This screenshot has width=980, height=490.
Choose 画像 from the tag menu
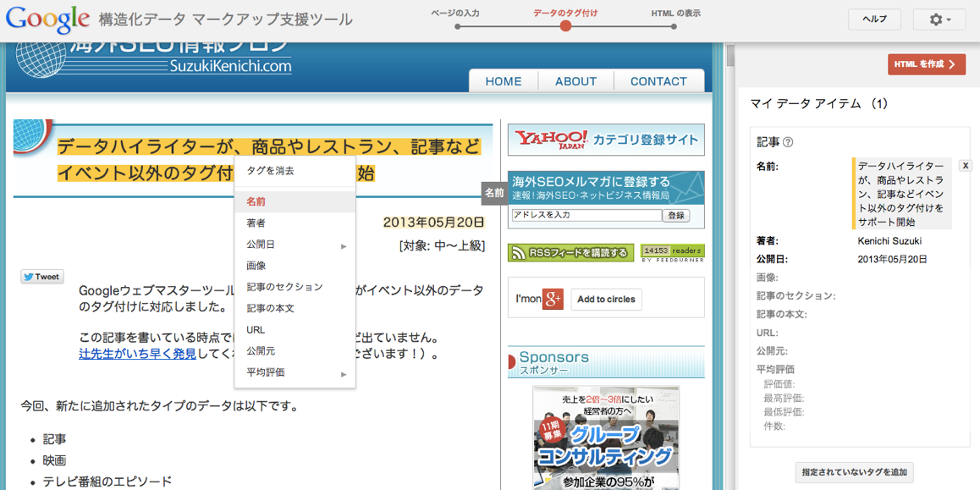click(295, 266)
